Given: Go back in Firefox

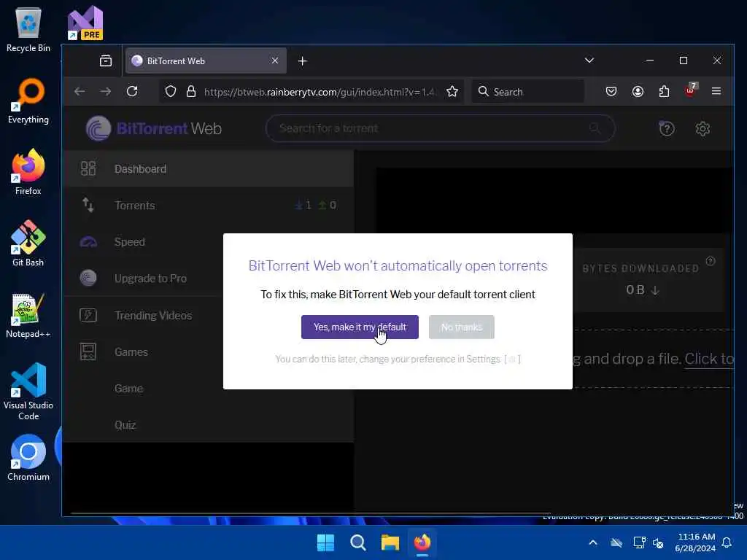Looking at the screenshot, I should coord(80,91).
